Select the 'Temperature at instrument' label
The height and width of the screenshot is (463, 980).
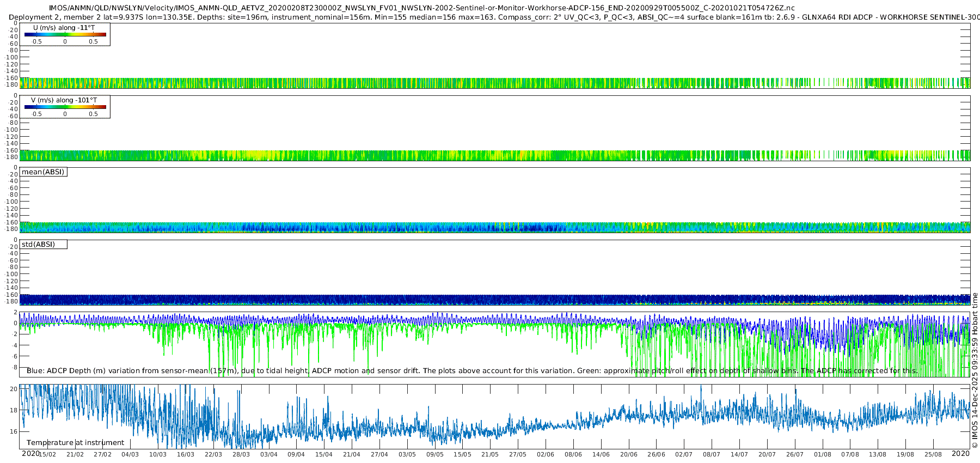tap(75, 443)
